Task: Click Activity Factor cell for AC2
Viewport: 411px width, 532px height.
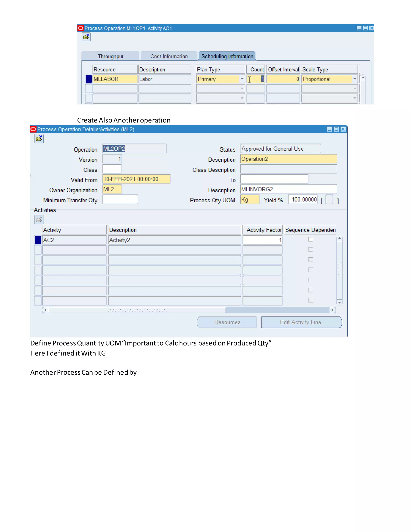Action: coord(262,240)
